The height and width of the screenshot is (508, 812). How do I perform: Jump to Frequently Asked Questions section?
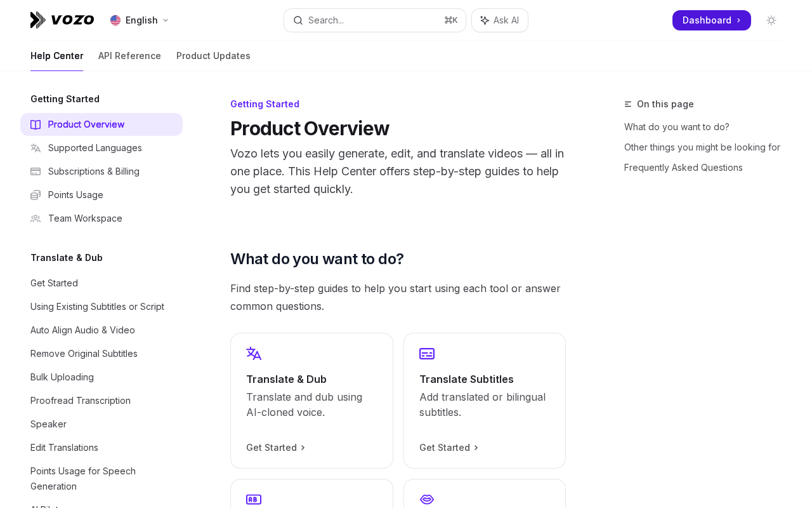tap(683, 168)
